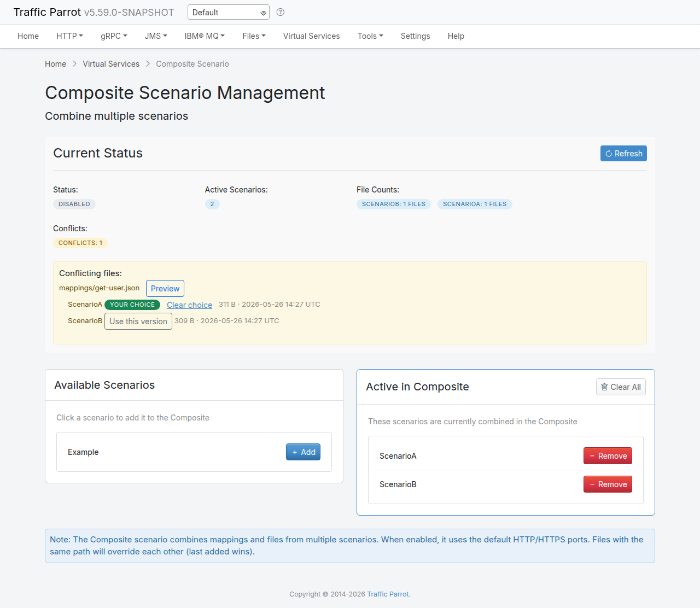Click the Composite Scenario breadcrumb text
Screen dimensions: 700x608
point(192,64)
